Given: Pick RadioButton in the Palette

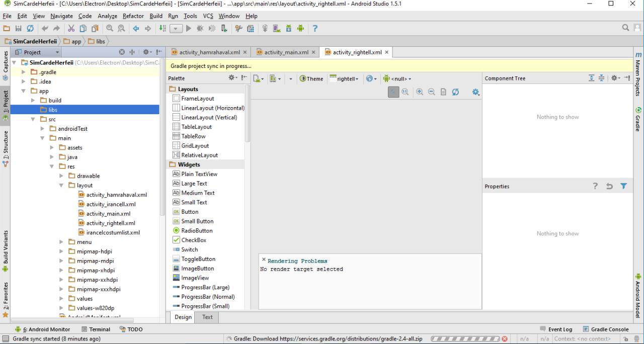Looking at the screenshot, I should (x=197, y=230).
